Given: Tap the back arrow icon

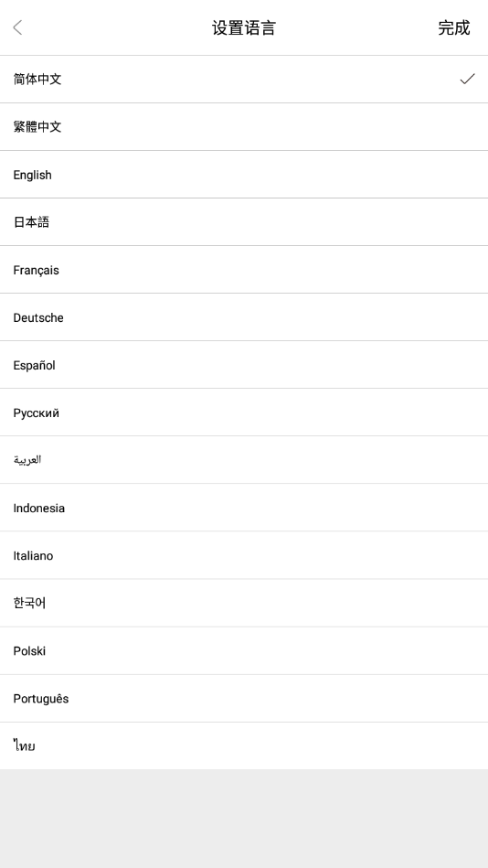Looking at the screenshot, I should 17,27.
